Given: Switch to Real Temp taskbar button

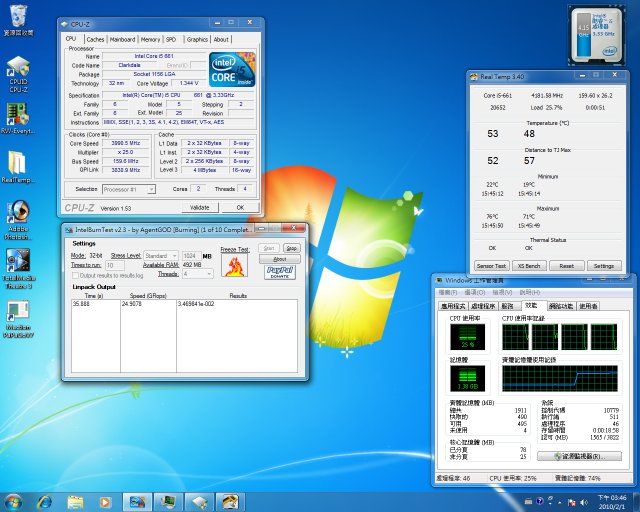Looking at the screenshot, I should click(230, 502).
